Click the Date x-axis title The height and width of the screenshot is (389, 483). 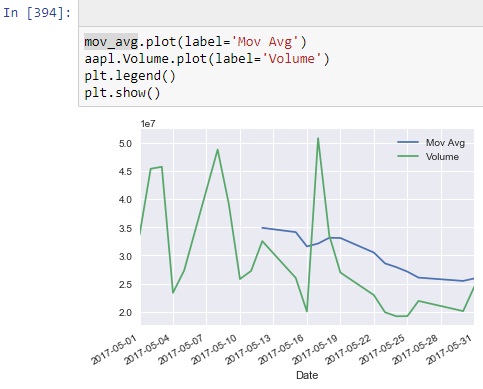(x=307, y=375)
